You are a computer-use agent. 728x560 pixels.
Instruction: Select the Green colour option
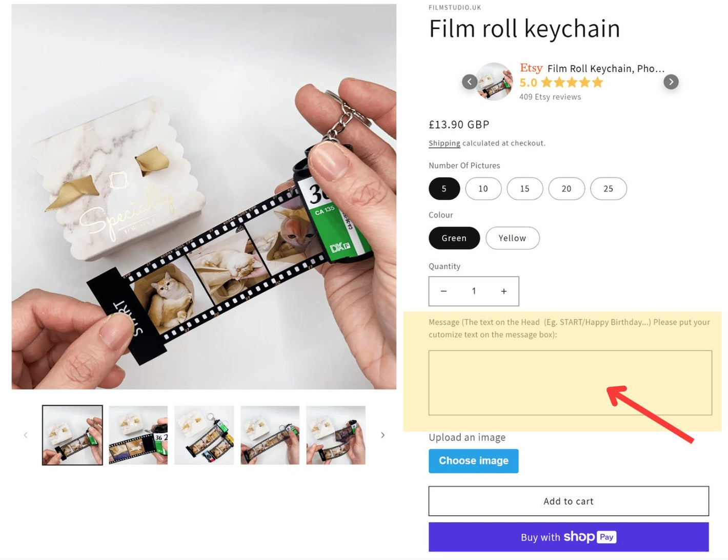454,238
